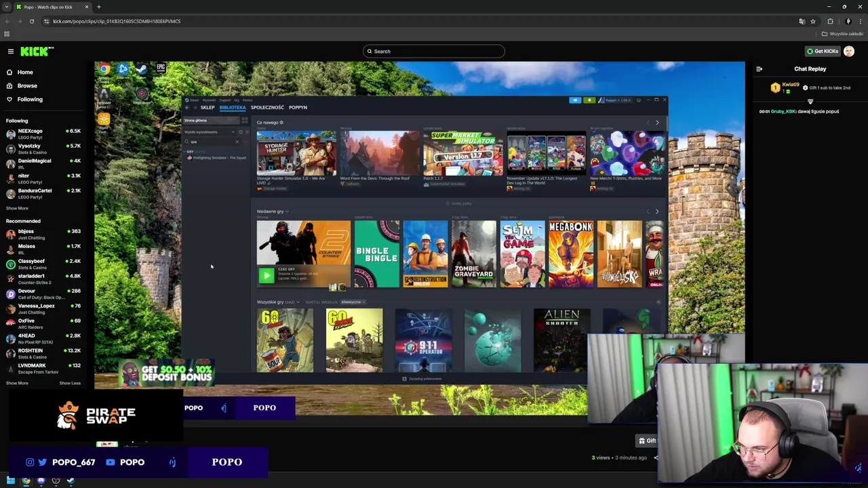Collapse the Chat Replay panel with arrow icon

tap(759, 68)
